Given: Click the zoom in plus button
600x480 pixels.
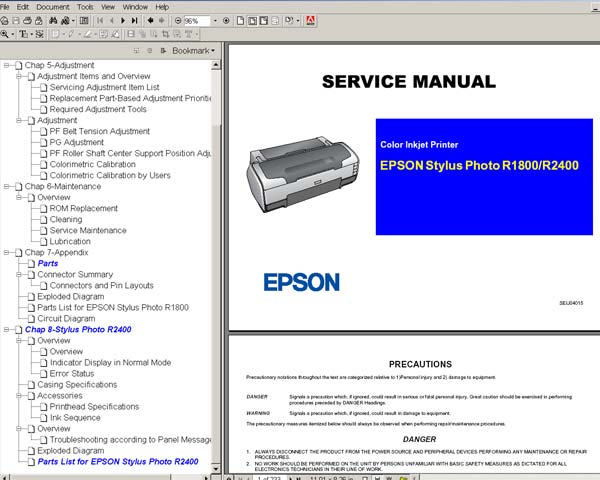Looking at the screenshot, I should (226, 21).
